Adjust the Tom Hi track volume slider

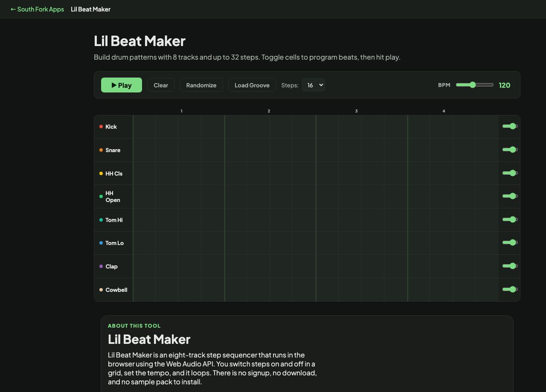(x=510, y=219)
